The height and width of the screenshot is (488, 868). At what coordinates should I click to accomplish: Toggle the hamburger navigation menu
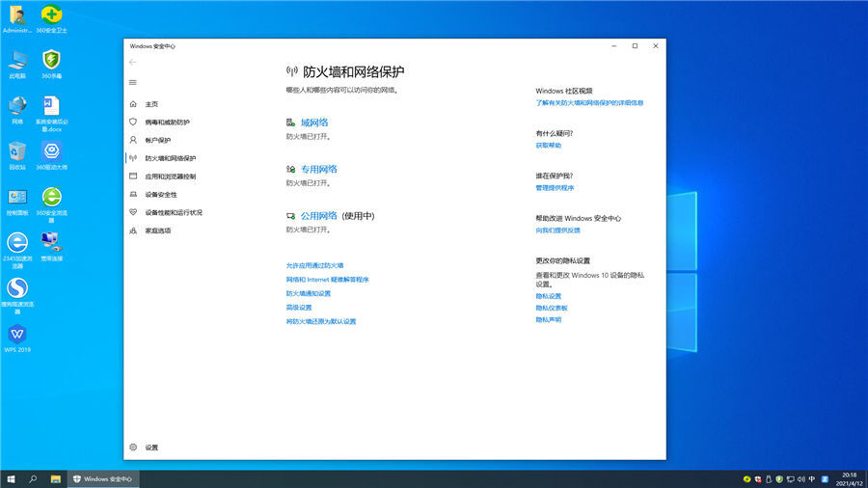[133, 82]
